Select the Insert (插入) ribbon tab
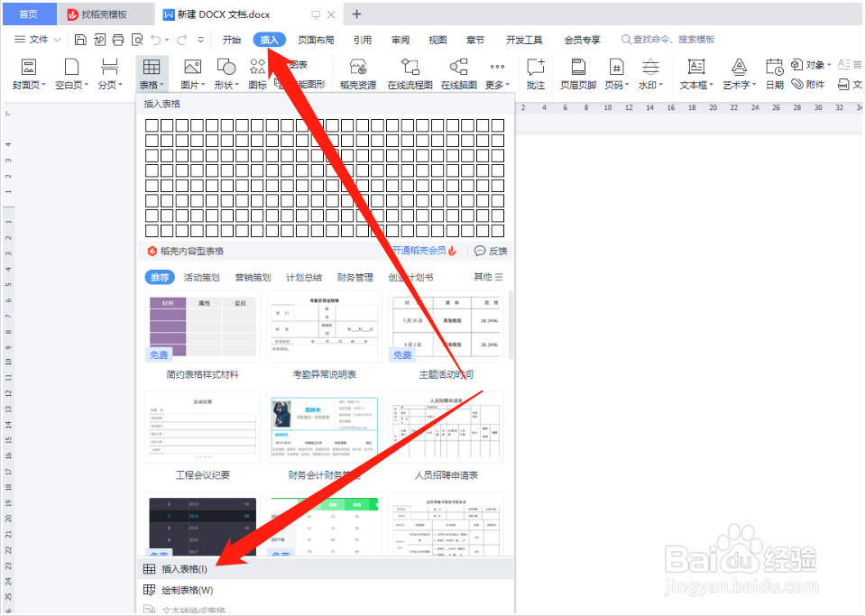This screenshot has height=616, width=866. (270, 40)
